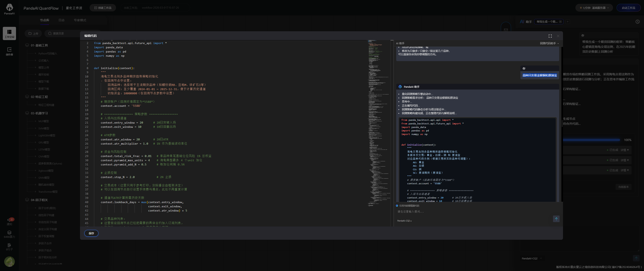Toggle the 引用当前编辑器代码 checkbox
Viewport: 644px width, 271px height.
[397, 206]
